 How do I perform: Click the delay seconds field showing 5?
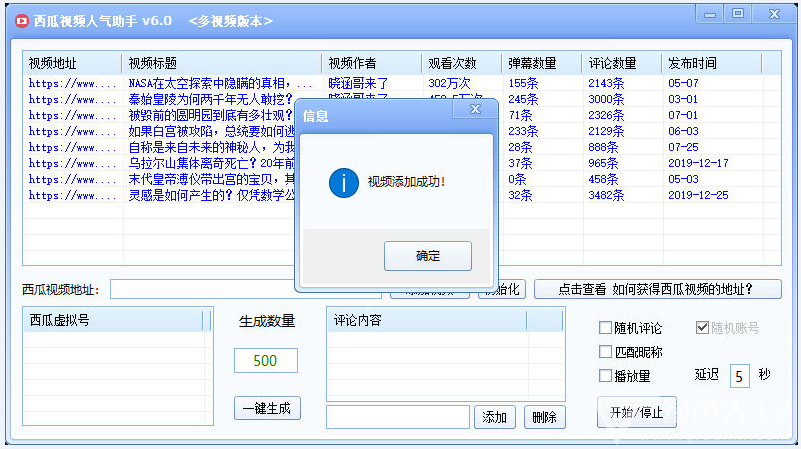point(739,376)
